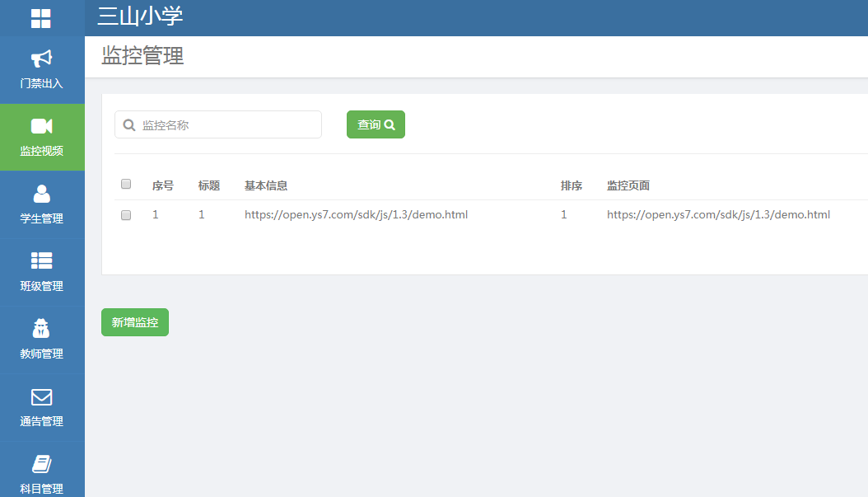Open the notice management envelope icon
This screenshot has width=868, height=497.
pyautogui.click(x=41, y=397)
